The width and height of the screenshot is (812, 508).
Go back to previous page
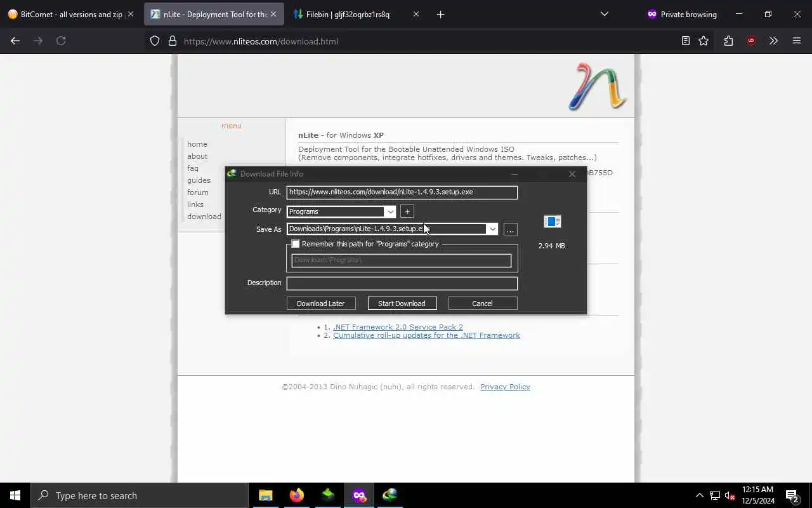pos(15,41)
